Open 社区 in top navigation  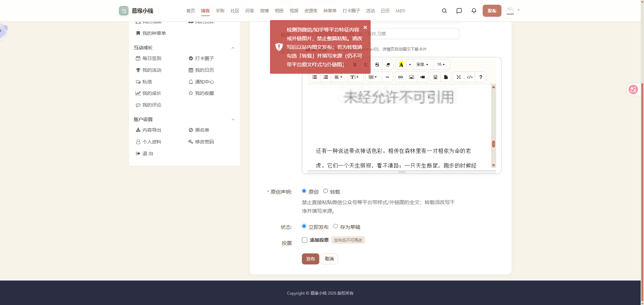[235, 11]
